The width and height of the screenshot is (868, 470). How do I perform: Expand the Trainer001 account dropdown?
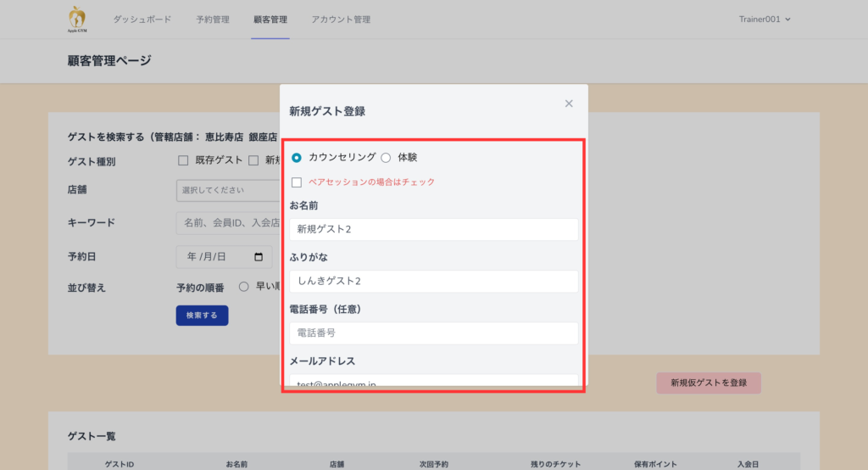[x=764, y=20]
